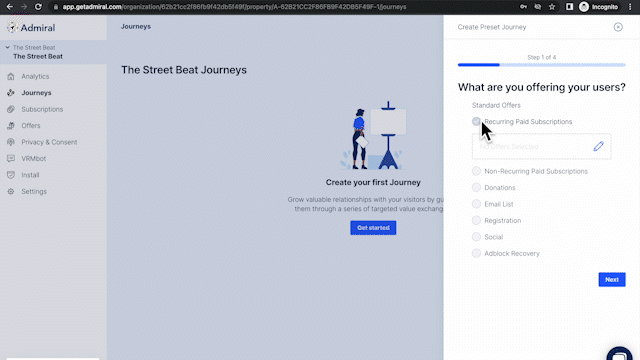Select the Email List option
Viewport: 640px width, 360px height.
[476, 204]
